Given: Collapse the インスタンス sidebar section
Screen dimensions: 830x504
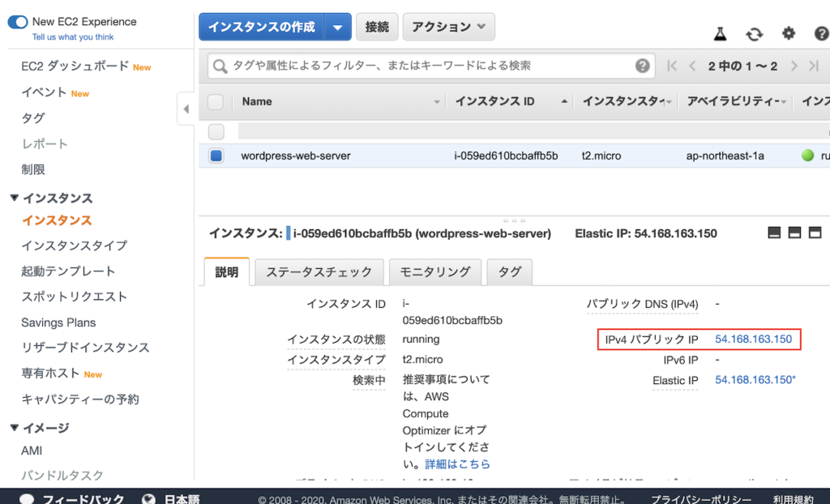Looking at the screenshot, I should coord(14,199).
